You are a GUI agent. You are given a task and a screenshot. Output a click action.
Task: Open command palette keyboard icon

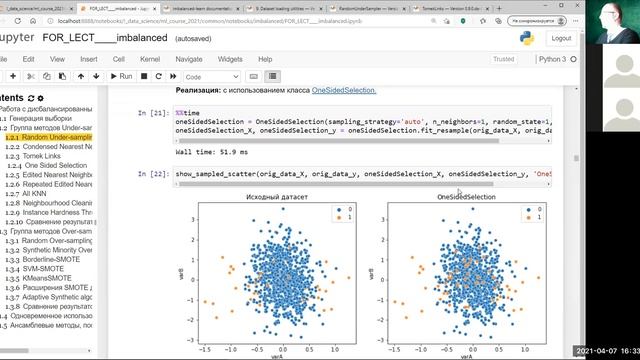tap(253, 76)
